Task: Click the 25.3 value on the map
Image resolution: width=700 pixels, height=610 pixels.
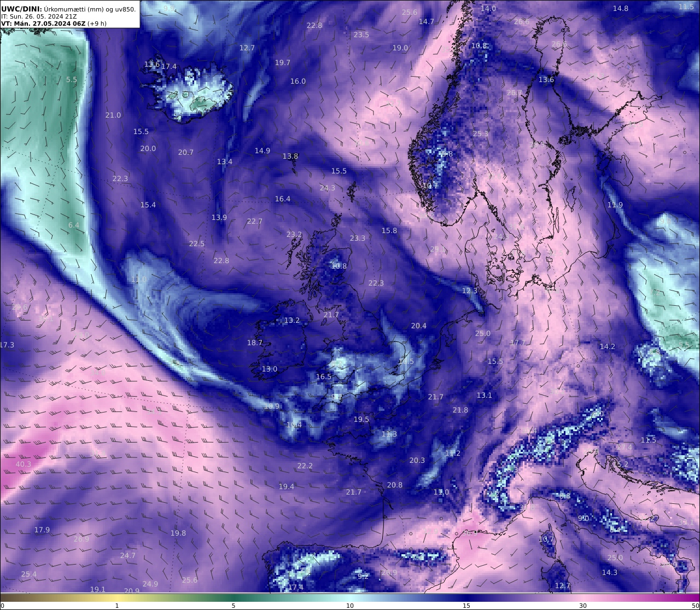Action: [x=480, y=133]
